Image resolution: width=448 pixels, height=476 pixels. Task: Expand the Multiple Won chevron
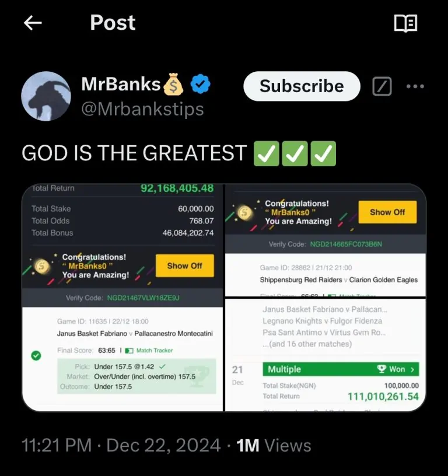pos(412,369)
